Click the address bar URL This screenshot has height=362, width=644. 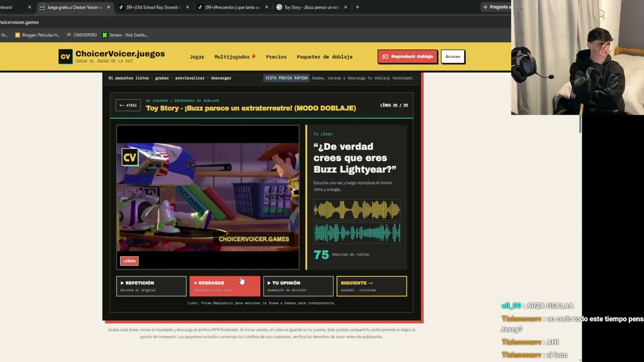[19, 22]
